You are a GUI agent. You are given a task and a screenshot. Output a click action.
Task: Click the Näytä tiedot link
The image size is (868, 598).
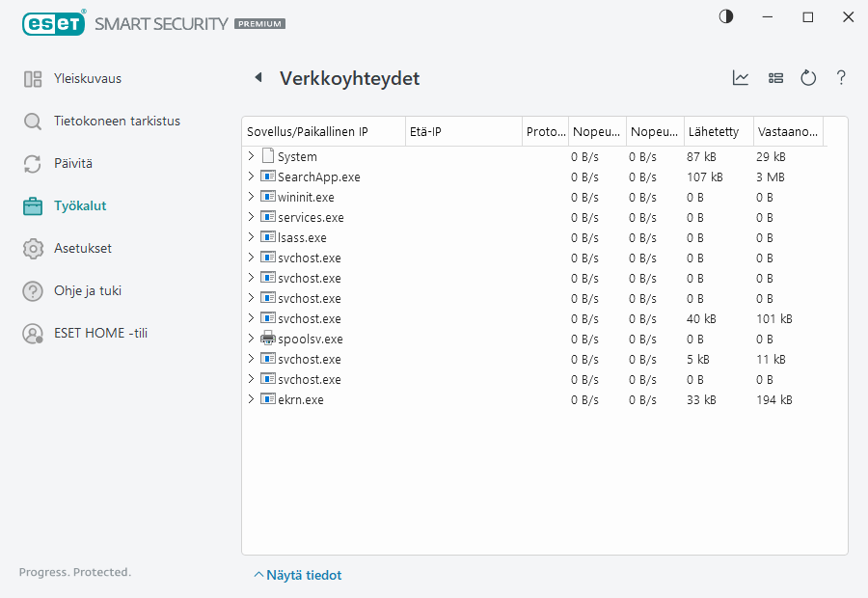pos(297,576)
